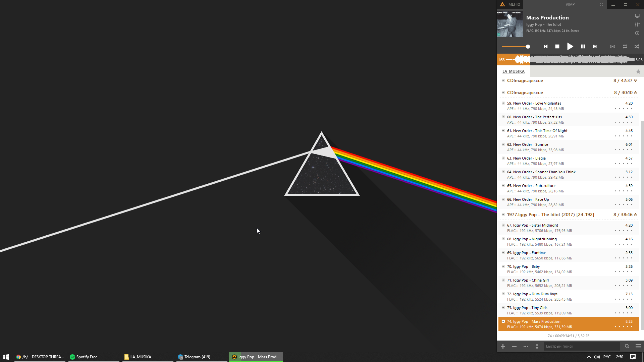Screen dimensions: 644x362
Task: Collapse the CDImage.ape.cue group 40:10
Action: (635, 93)
